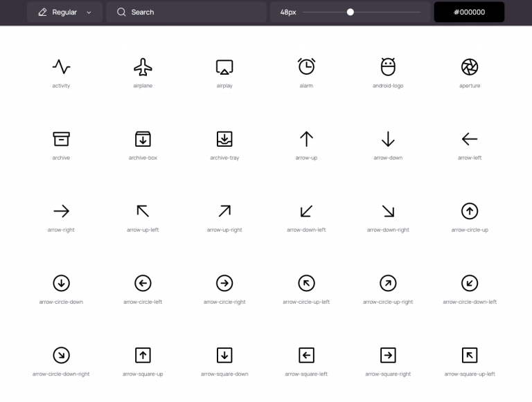Pick the arrow-circle-down-left icon
Screen dimensions: 532x402
pyautogui.click(x=470, y=283)
